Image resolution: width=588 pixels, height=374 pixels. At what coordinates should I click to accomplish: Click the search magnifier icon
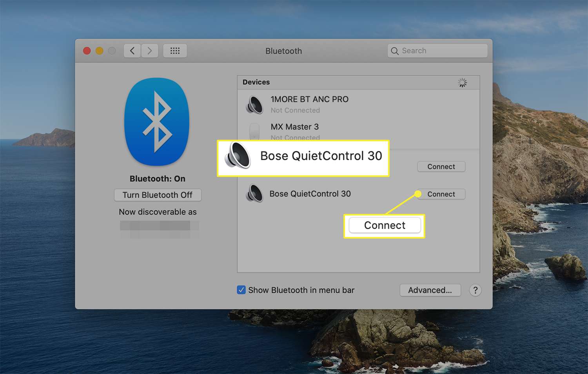pos(395,51)
